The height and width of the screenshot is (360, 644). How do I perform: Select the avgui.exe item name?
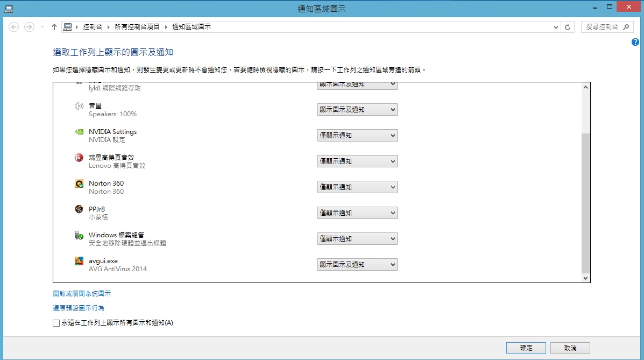point(103,261)
